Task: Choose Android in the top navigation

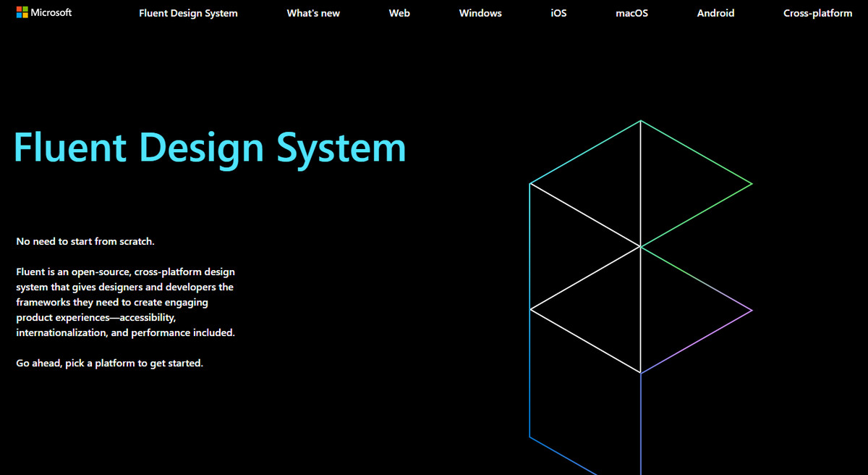Action: (715, 13)
